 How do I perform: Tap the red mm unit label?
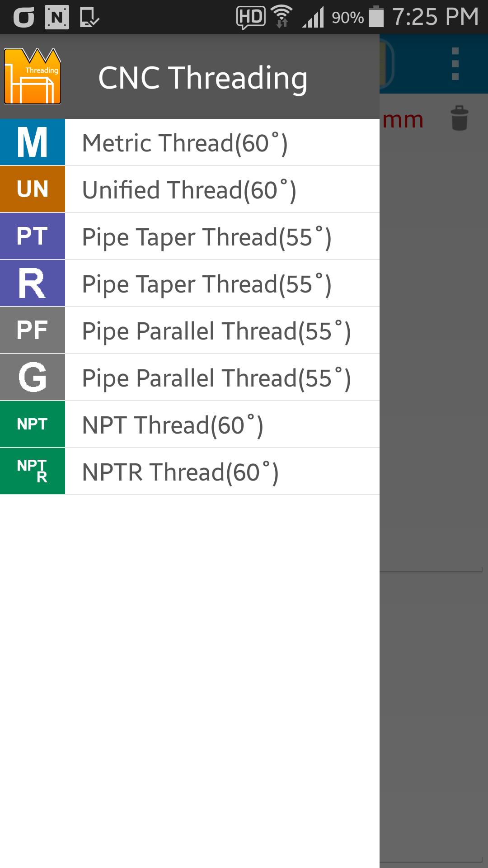point(403,120)
